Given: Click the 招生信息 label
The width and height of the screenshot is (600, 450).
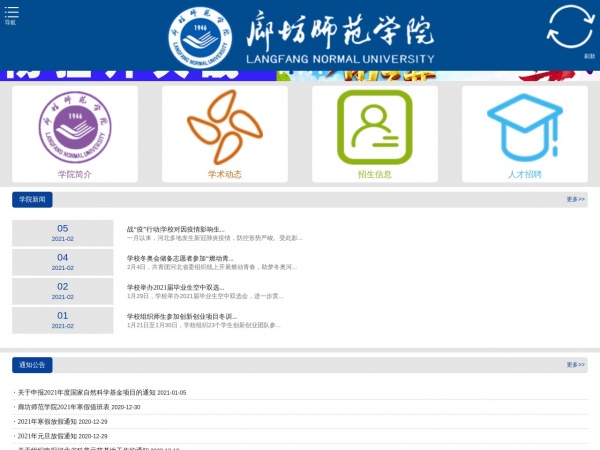Looking at the screenshot, I should [x=375, y=174].
